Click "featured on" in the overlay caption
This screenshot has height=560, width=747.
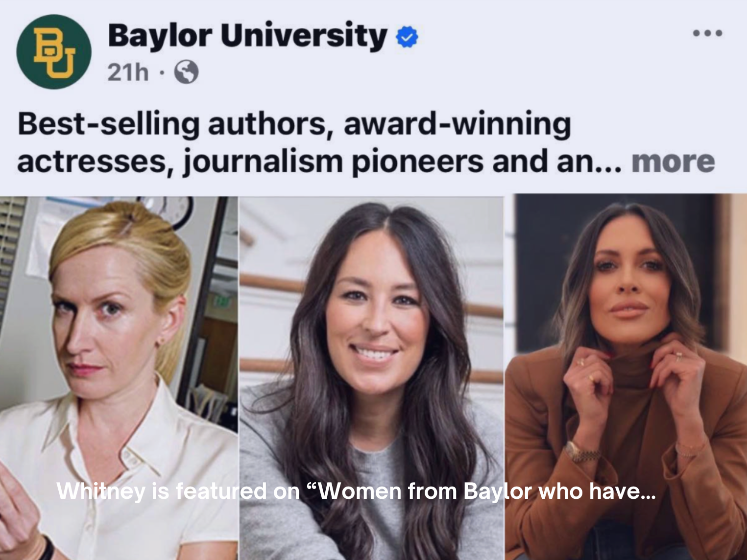pos(237,491)
